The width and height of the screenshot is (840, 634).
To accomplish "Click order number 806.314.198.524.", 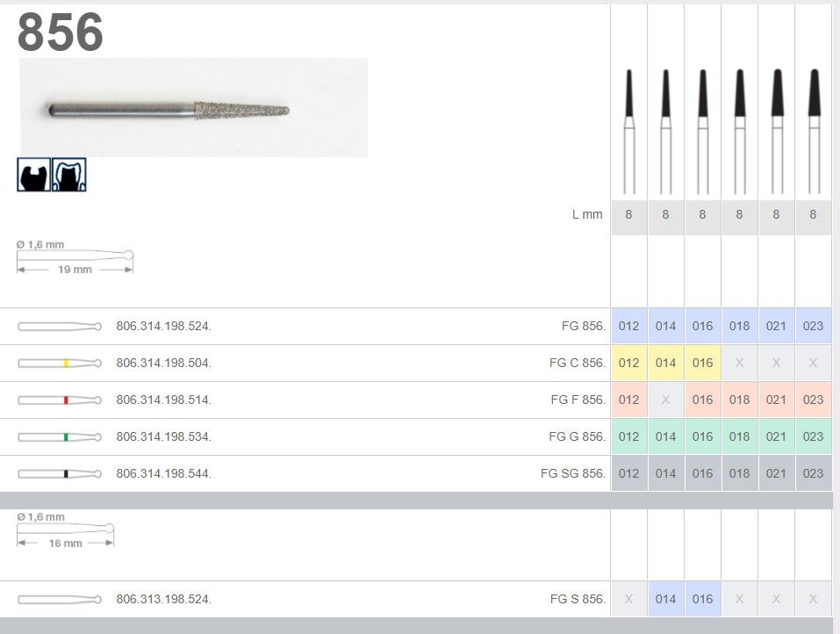I will 163,327.
